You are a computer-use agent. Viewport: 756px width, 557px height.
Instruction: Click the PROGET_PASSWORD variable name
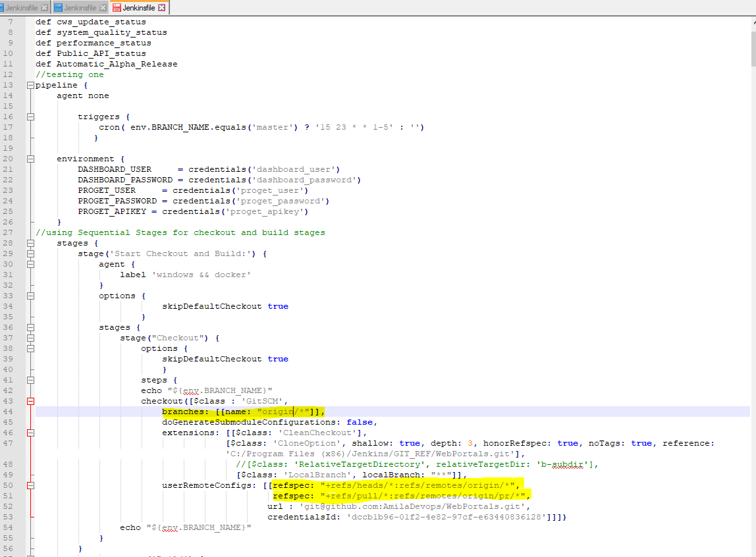pos(118,201)
